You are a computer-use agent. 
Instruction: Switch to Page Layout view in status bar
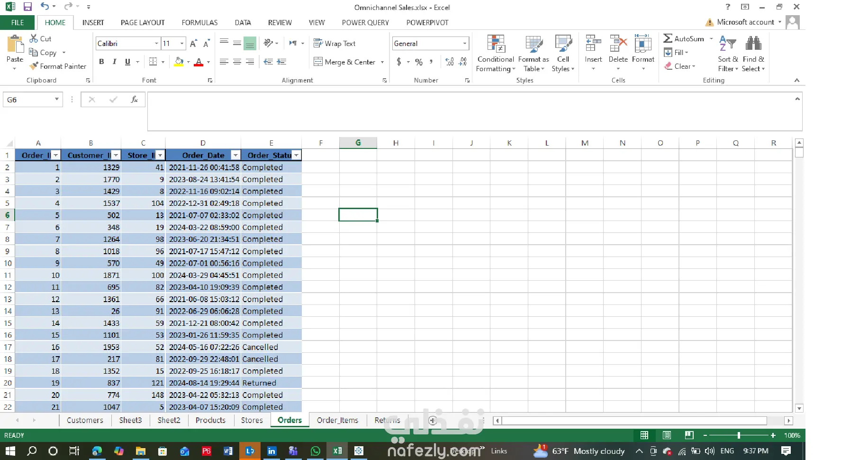coord(667,435)
